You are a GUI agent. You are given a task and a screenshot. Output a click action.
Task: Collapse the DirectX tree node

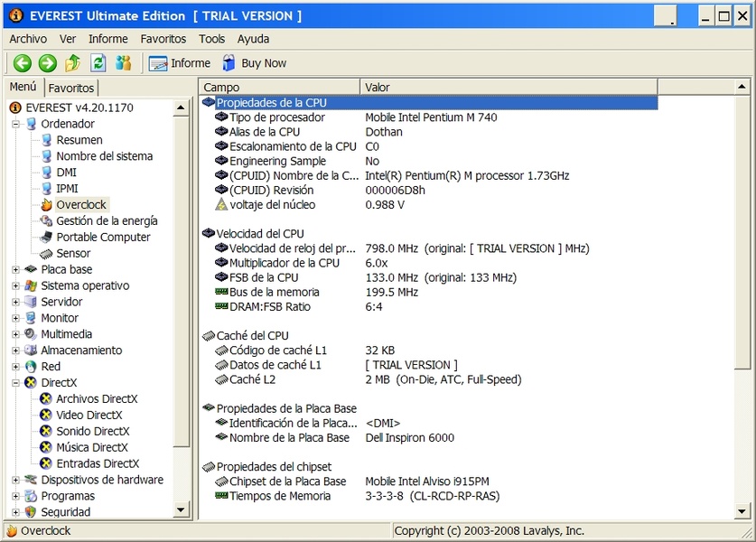[16, 383]
